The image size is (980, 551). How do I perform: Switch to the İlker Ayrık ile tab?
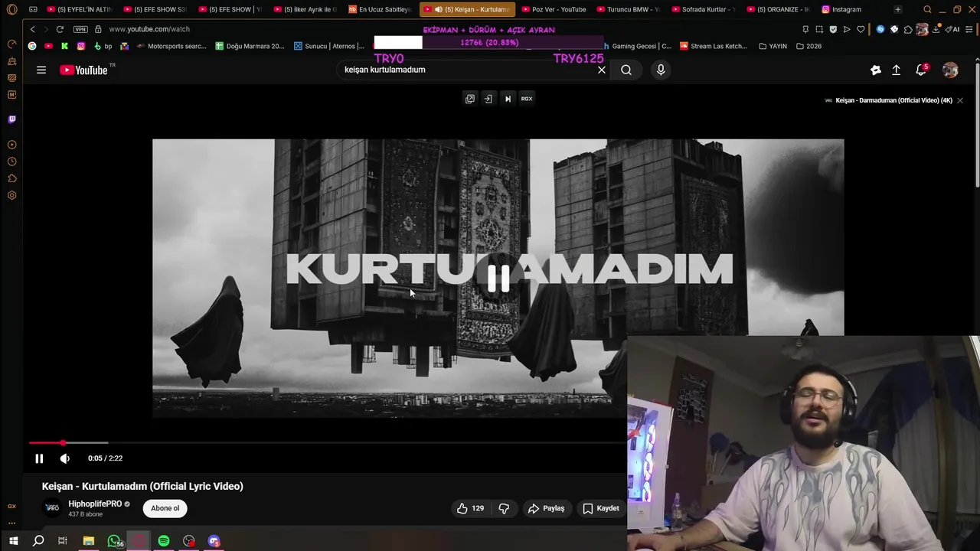[x=305, y=9]
